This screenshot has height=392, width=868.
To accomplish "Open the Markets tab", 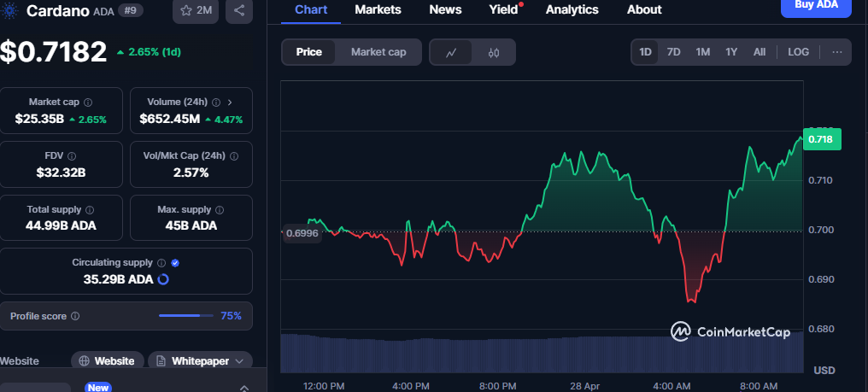I will point(378,10).
